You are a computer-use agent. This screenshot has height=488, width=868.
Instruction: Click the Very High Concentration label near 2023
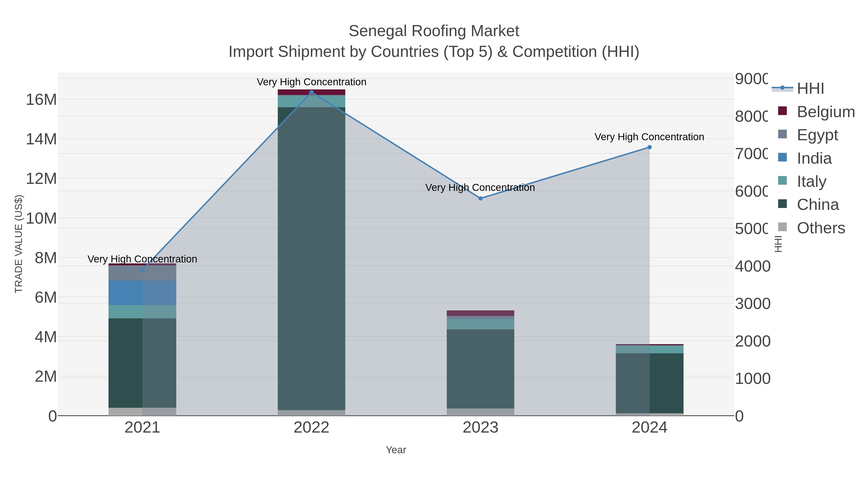pos(480,187)
